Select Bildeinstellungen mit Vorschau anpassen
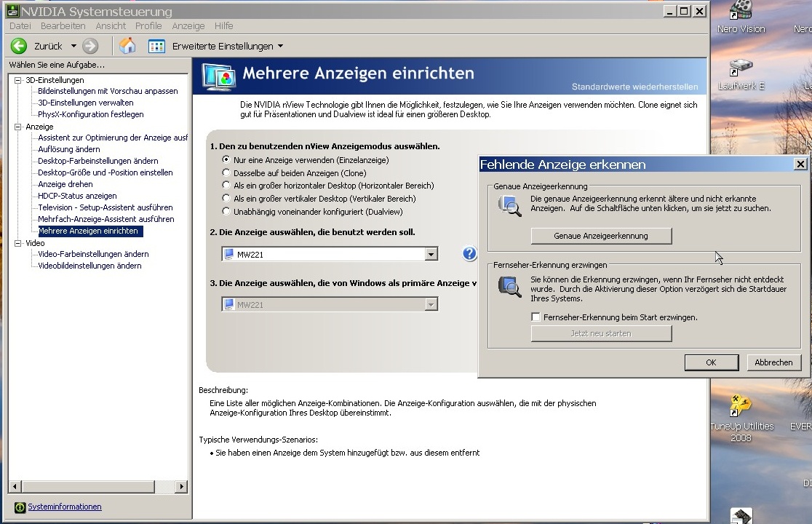Viewport: 812px width, 524px height. tap(108, 91)
